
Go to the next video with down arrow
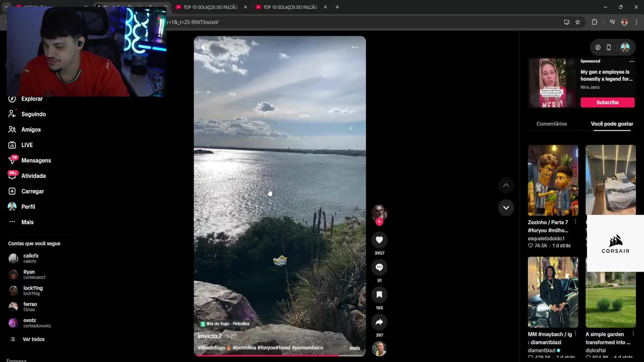pos(506,208)
